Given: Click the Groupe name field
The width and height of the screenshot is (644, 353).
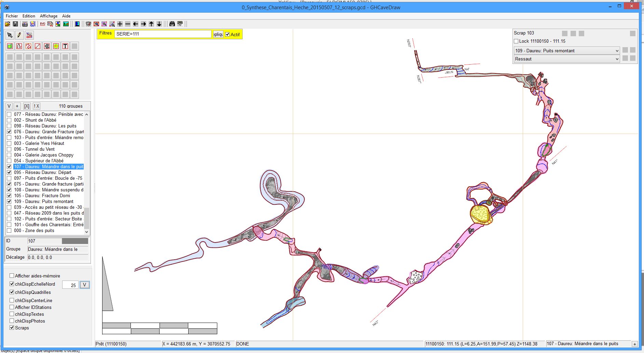Looking at the screenshot, I should point(58,249).
